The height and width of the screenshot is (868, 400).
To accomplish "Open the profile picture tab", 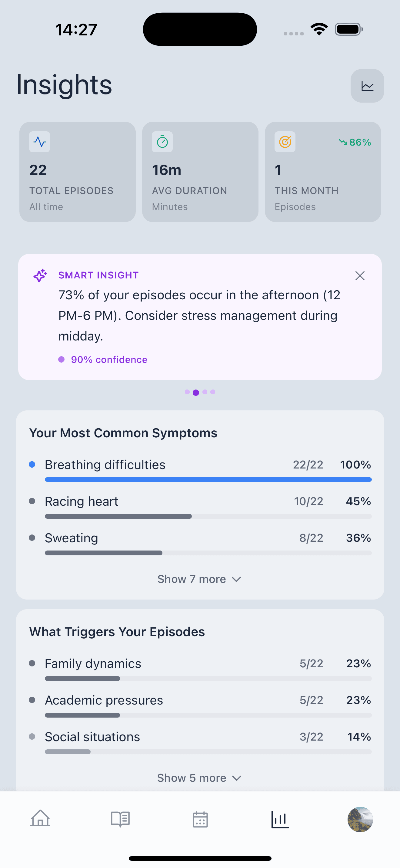I will tap(360, 819).
